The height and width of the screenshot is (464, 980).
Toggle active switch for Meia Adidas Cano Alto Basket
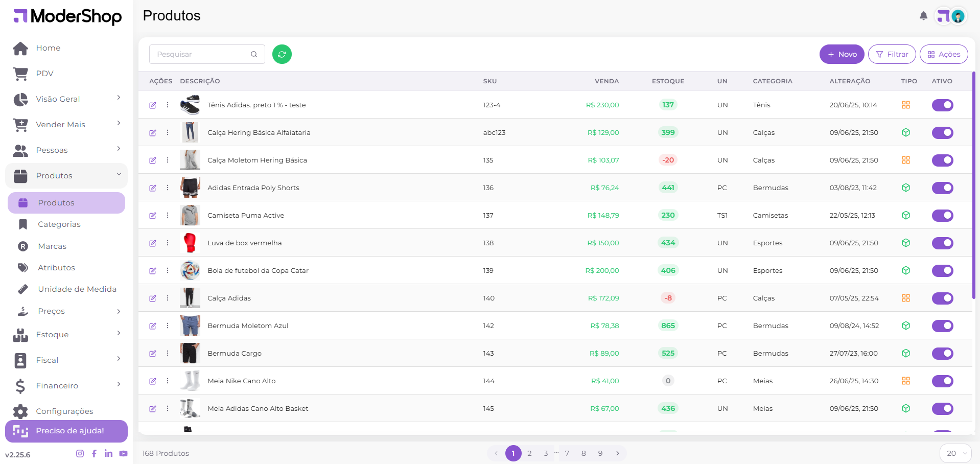point(942,409)
